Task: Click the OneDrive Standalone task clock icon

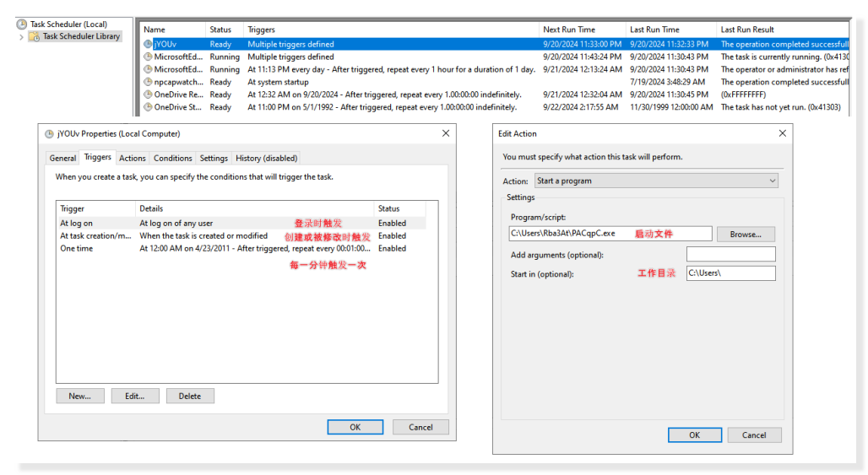Action: 148,107
